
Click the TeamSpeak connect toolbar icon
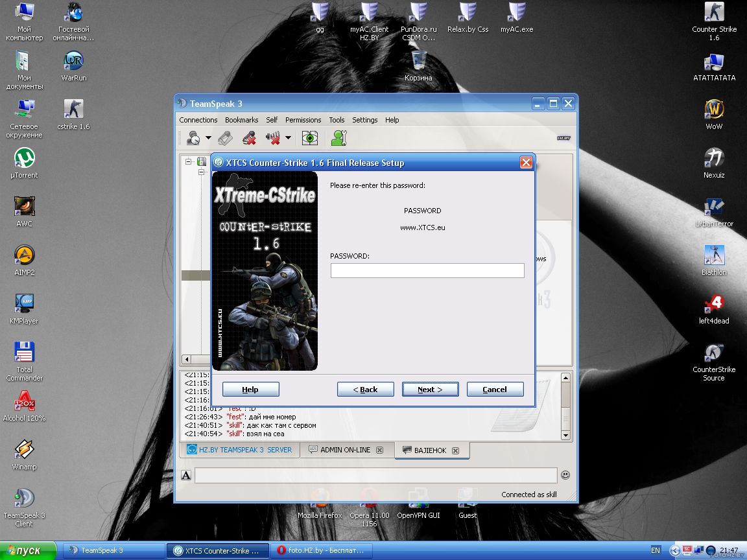pyautogui.click(x=193, y=138)
